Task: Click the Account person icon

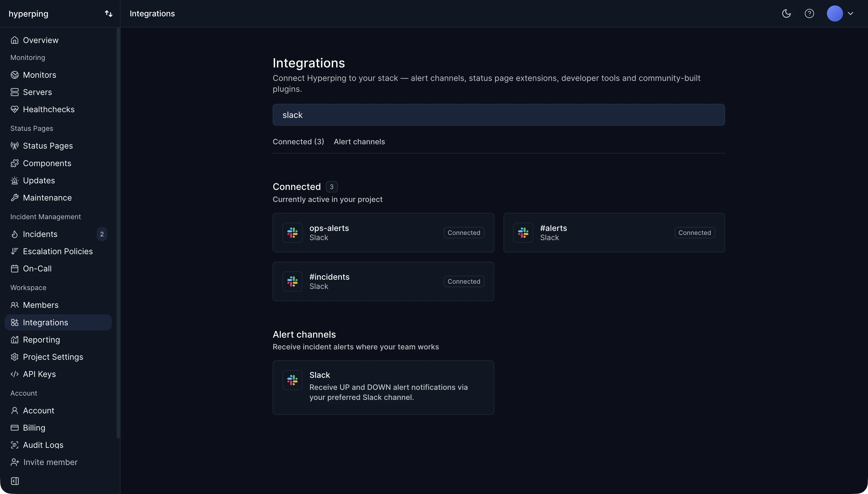Action: point(14,411)
